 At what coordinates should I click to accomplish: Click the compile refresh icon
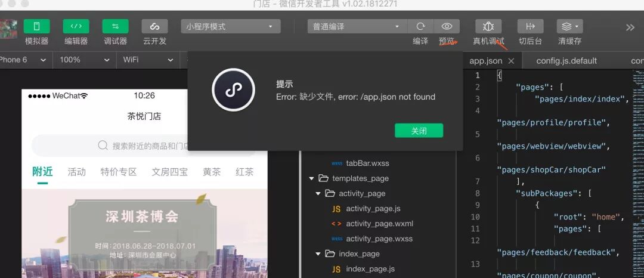tap(420, 26)
